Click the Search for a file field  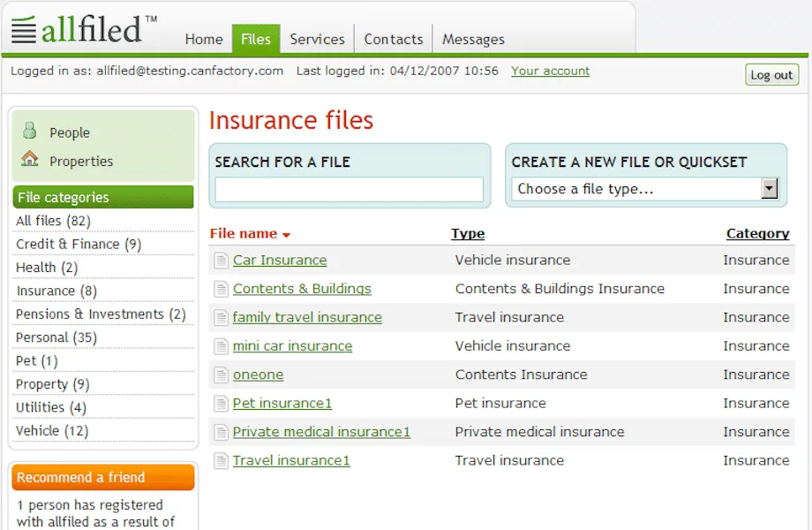click(349, 189)
